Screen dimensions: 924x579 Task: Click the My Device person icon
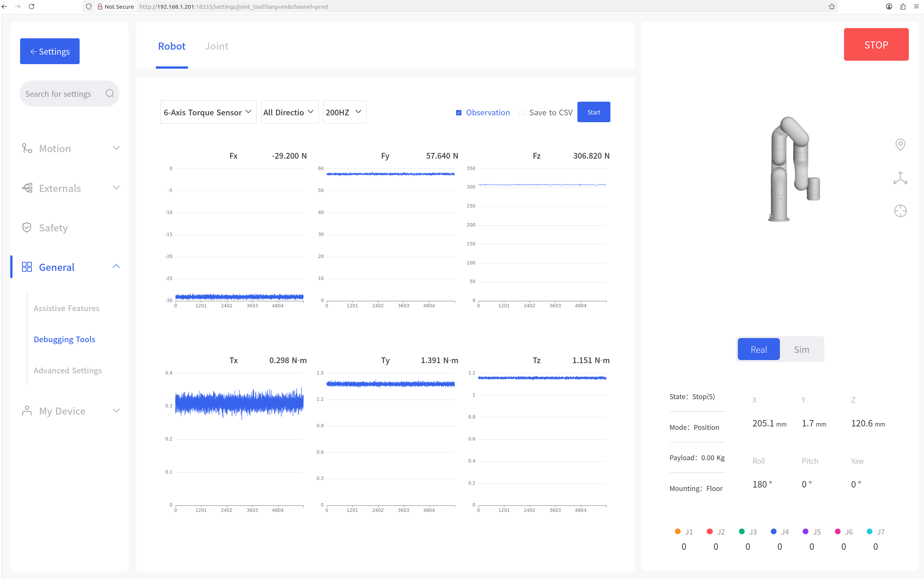coord(27,411)
